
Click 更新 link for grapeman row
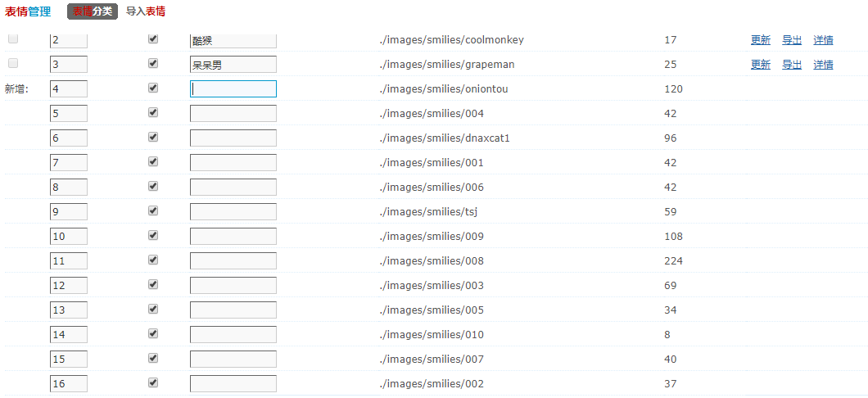click(761, 64)
